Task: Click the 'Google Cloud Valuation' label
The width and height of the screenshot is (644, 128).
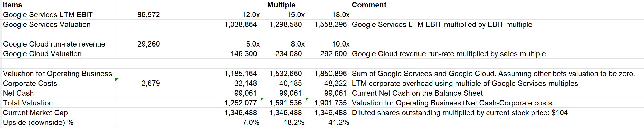Action: [42, 54]
